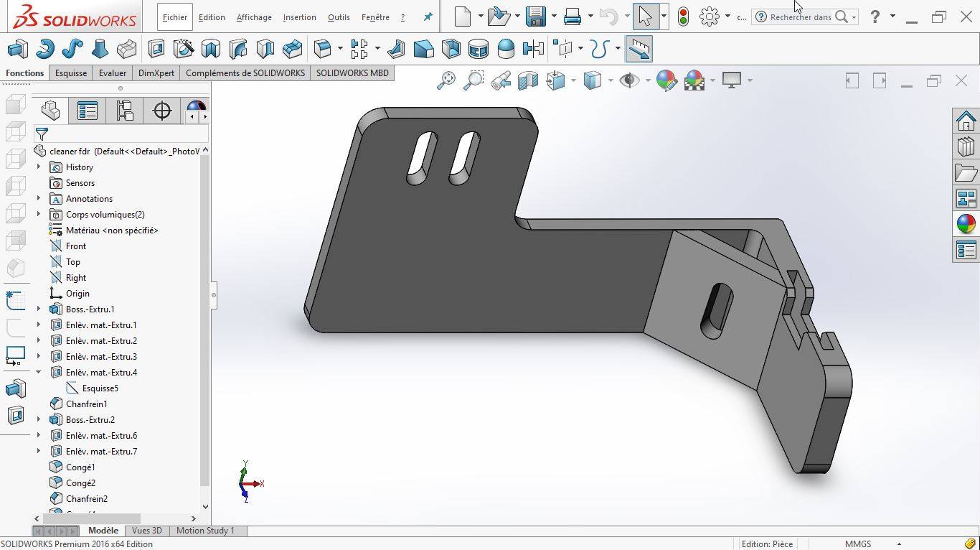This screenshot has width=980, height=550.
Task: Select the Lofted Boss tool icon
Action: [100, 49]
